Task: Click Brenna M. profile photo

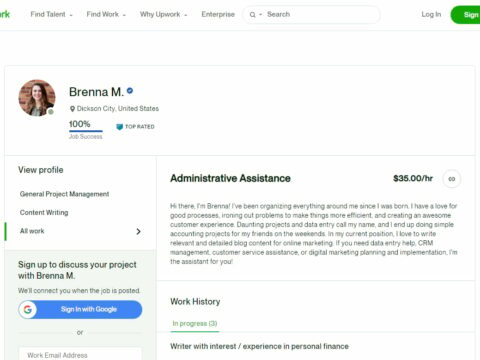Action: click(x=37, y=98)
